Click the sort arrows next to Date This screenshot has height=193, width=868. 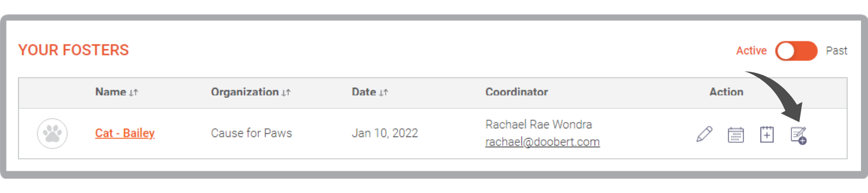coord(383,93)
